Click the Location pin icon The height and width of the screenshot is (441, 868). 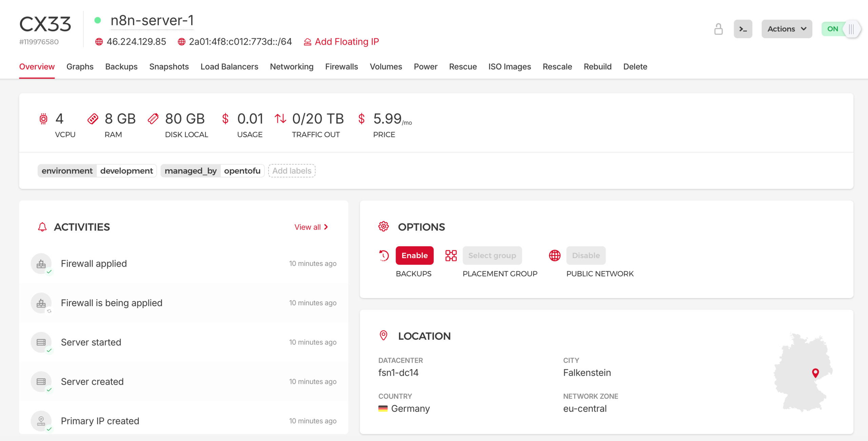coord(383,336)
